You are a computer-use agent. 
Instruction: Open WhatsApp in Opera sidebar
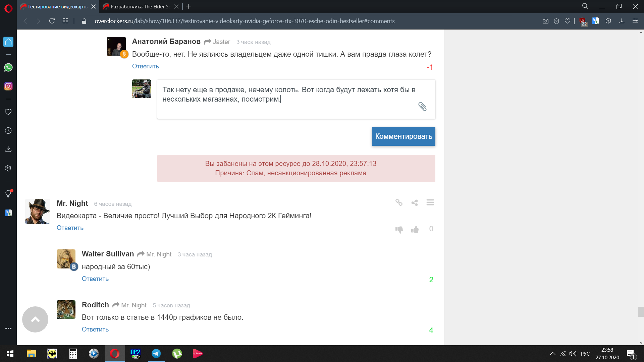pos(8,67)
